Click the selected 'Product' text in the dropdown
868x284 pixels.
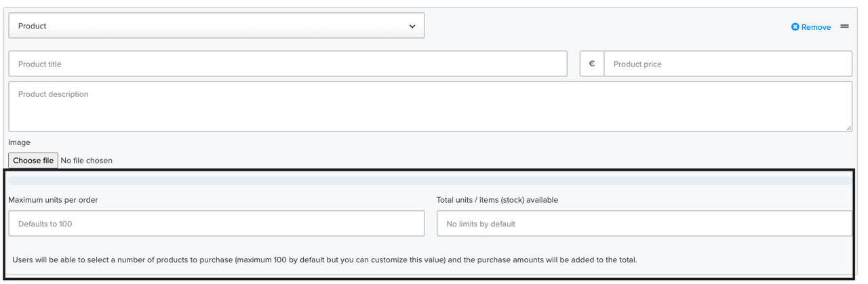32,26
